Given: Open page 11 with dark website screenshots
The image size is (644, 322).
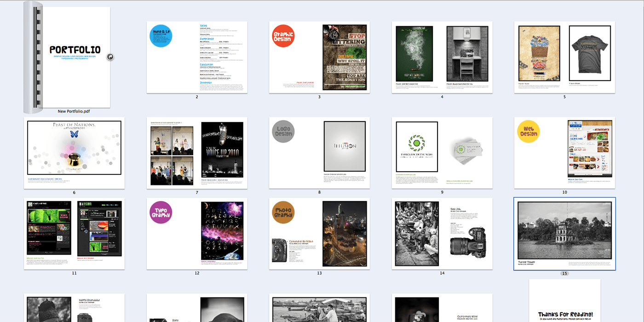Looking at the screenshot, I should click(74, 234).
